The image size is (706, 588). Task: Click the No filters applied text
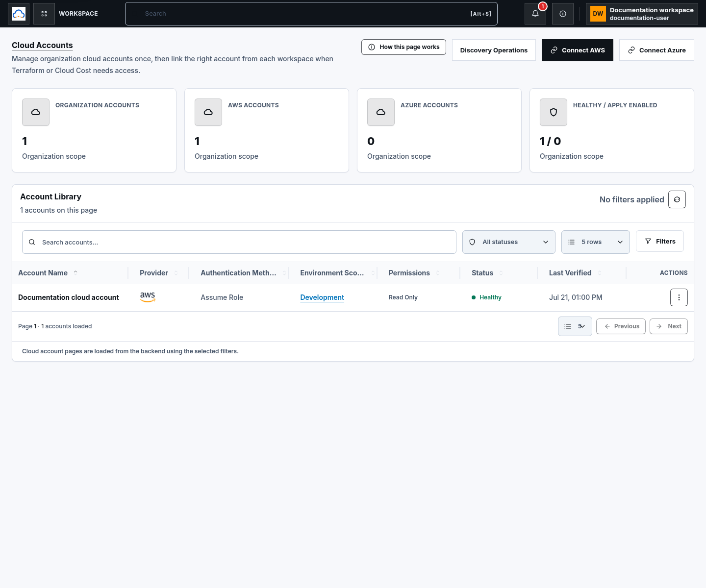point(632,199)
